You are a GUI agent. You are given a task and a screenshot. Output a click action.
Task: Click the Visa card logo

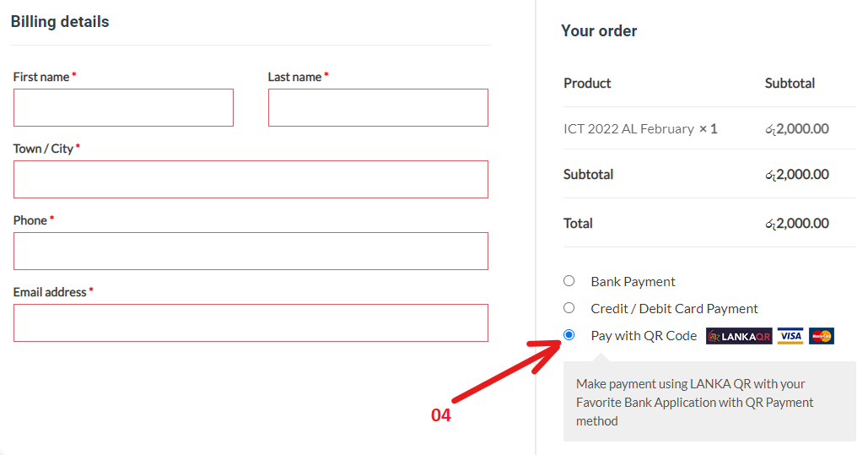click(x=790, y=336)
